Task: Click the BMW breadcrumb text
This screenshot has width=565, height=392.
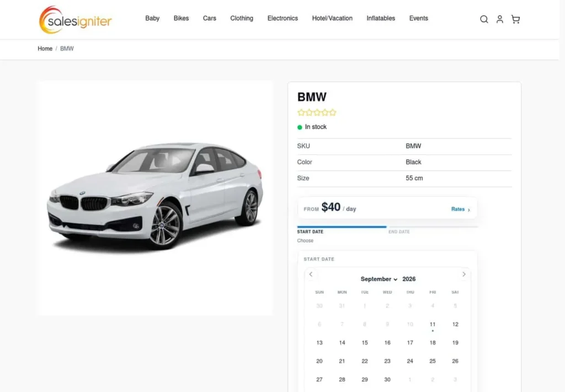Action: tap(67, 49)
